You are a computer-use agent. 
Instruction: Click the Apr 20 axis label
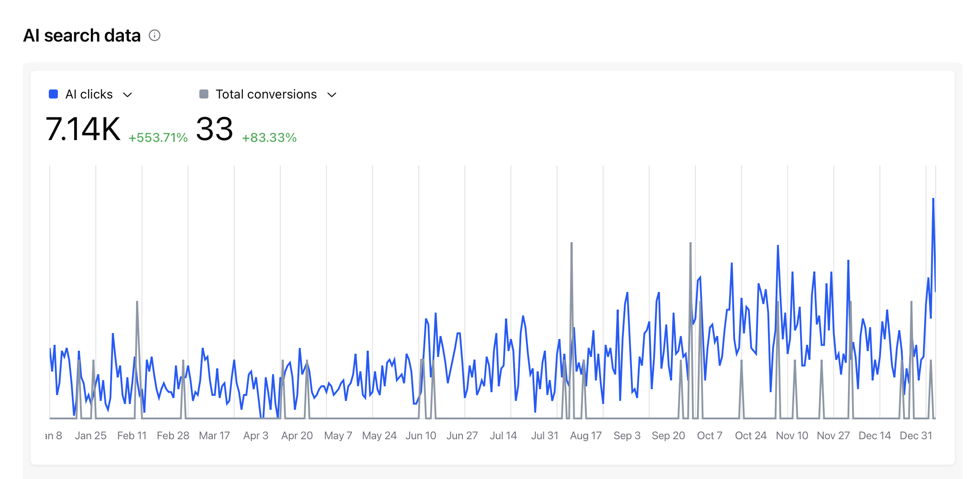click(x=297, y=436)
